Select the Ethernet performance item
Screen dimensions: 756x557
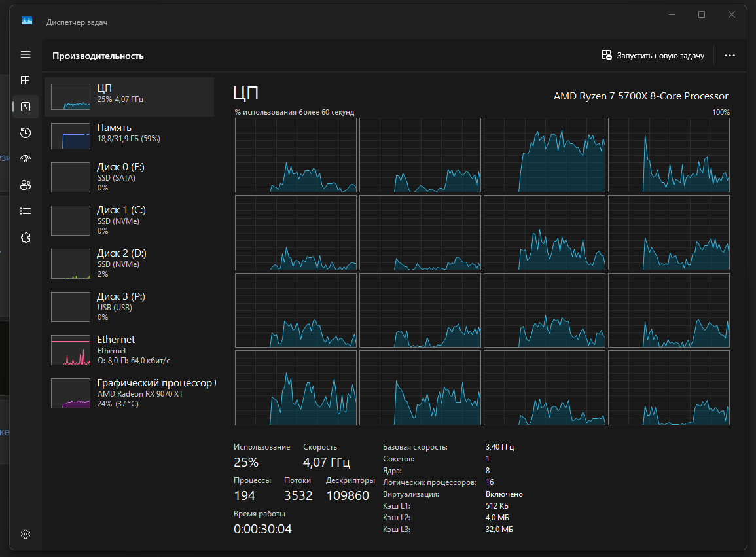[129, 350]
